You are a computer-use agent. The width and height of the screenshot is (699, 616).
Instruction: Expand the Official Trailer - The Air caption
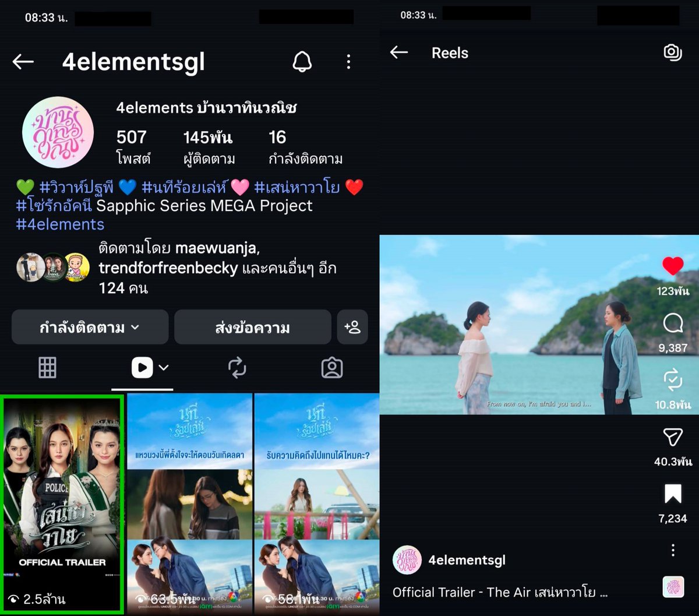pos(500,592)
